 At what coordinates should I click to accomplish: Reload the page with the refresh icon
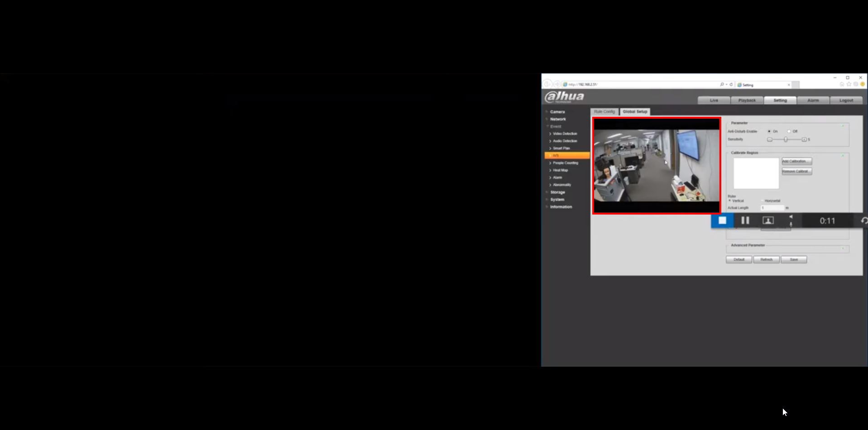[731, 84]
